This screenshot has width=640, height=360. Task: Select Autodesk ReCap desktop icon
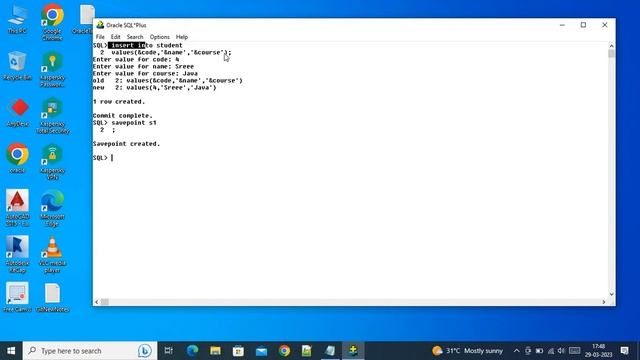(17, 255)
